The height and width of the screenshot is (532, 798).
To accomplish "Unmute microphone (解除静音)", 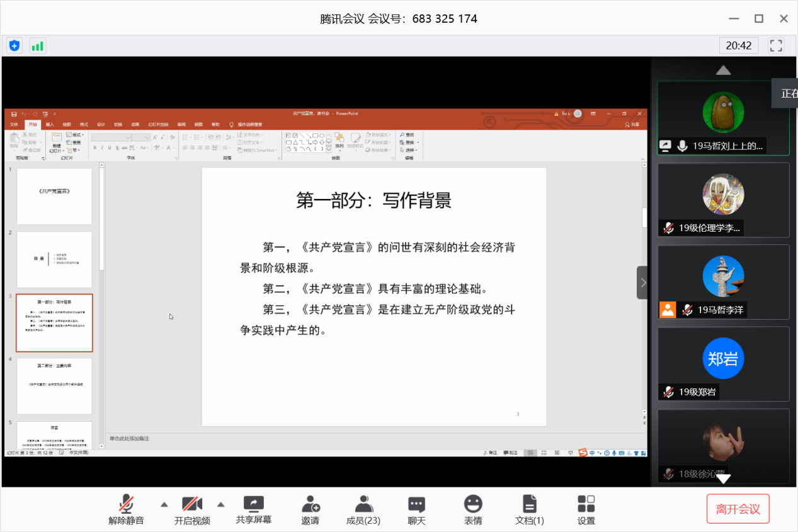I will coord(127,509).
